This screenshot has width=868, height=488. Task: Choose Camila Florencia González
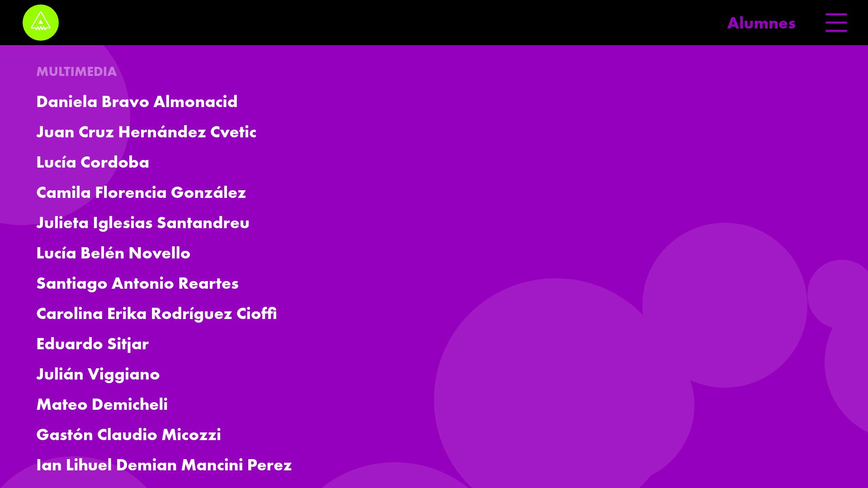[x=141, y=192]
